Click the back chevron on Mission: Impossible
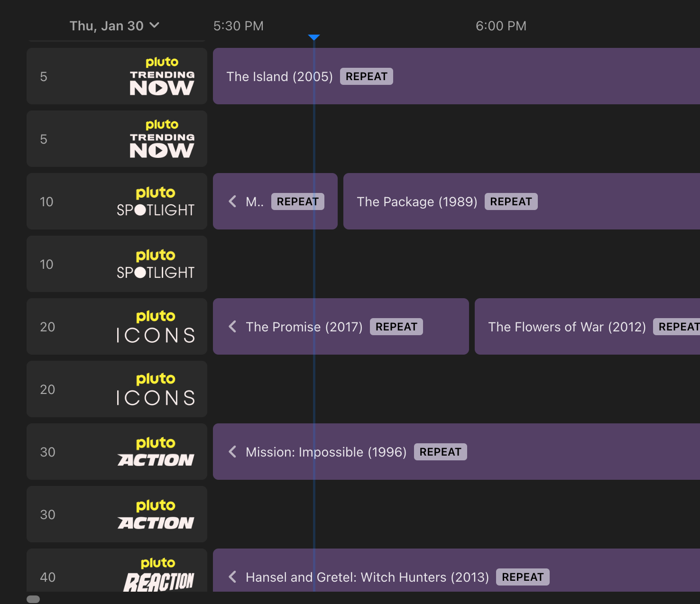The height and width of the screenshot is (604, 700). tap(232, 451)
